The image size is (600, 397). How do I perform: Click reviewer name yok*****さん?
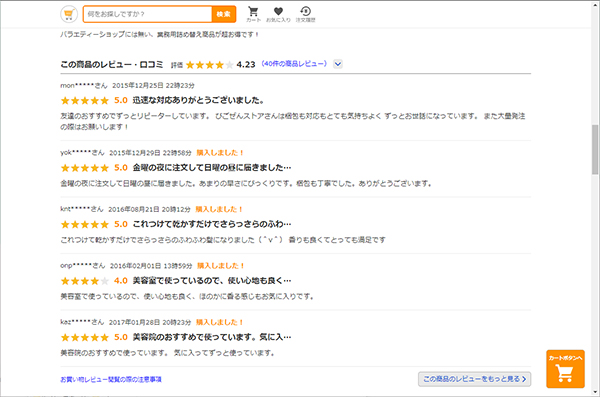pyautogui.click(x=82, y=153)
